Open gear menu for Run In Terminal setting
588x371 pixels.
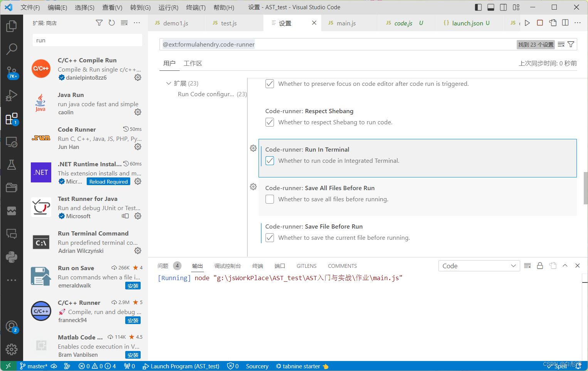point(253,148)
